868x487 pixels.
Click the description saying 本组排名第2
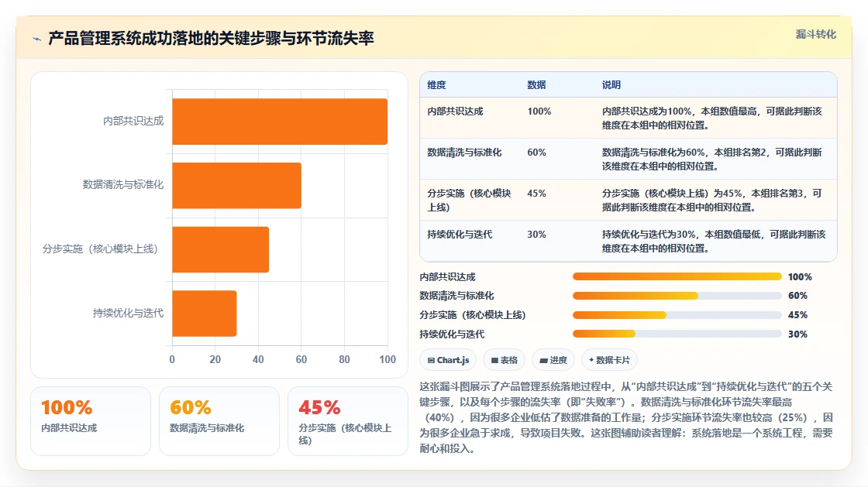tap(712, 159)
